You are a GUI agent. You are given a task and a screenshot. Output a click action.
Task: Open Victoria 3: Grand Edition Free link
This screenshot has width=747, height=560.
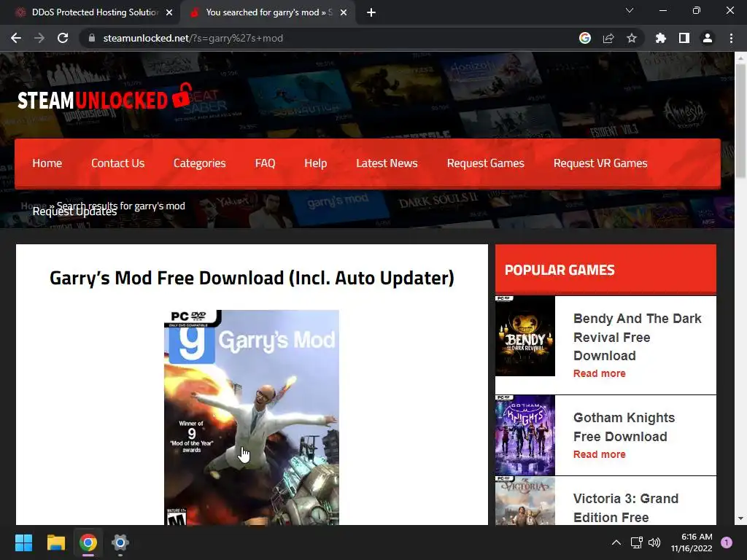tap(625, 507)
